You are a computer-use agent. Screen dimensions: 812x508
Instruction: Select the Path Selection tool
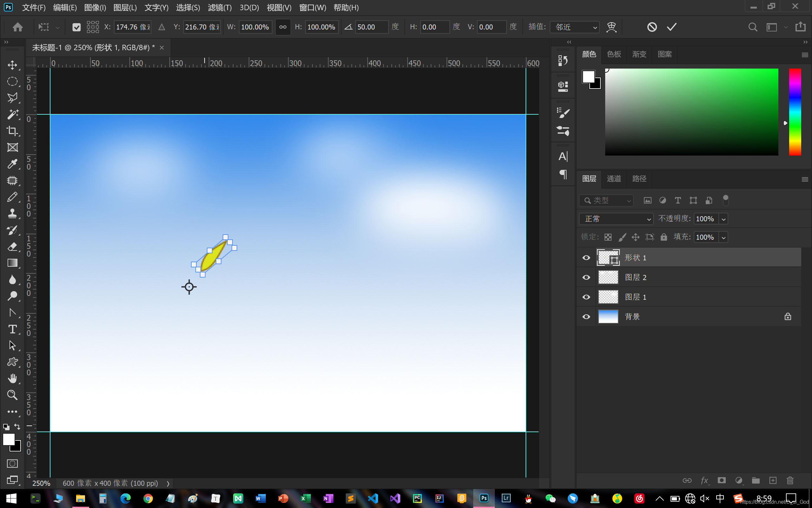coord(12,345)
